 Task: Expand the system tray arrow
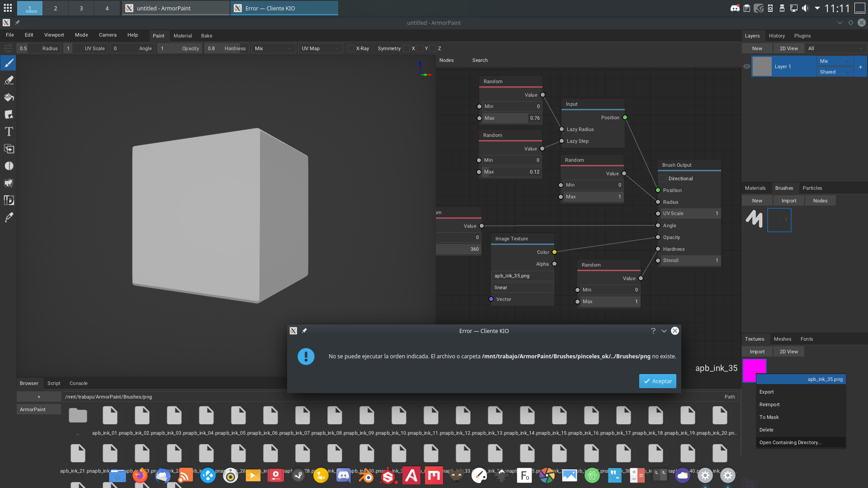[817, 8]
